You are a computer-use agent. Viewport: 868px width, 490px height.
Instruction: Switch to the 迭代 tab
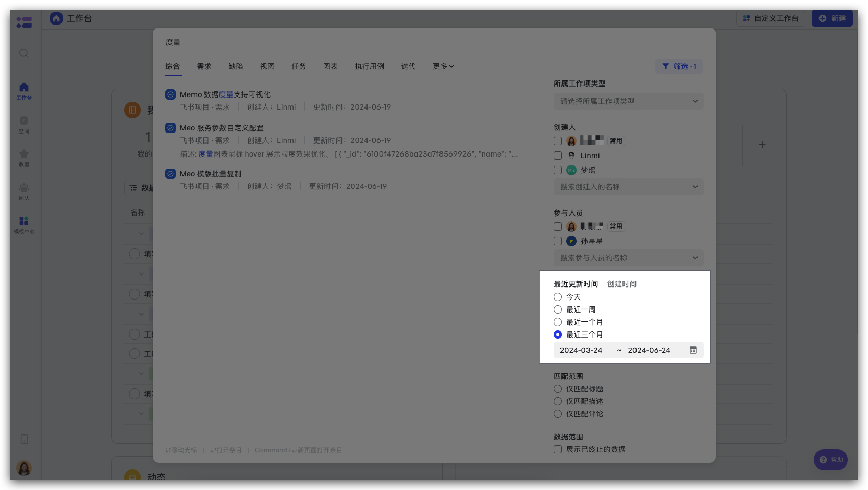(x=408, y=66)
